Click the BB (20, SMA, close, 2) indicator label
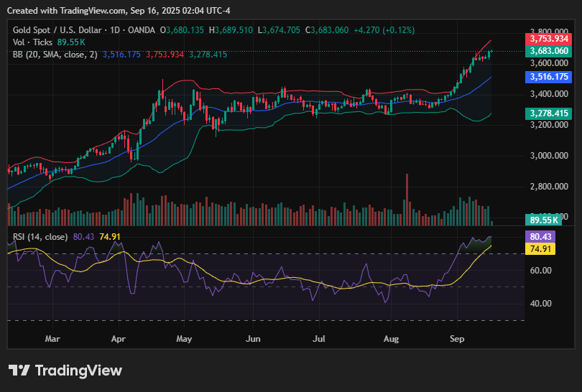 click(55, 55)
